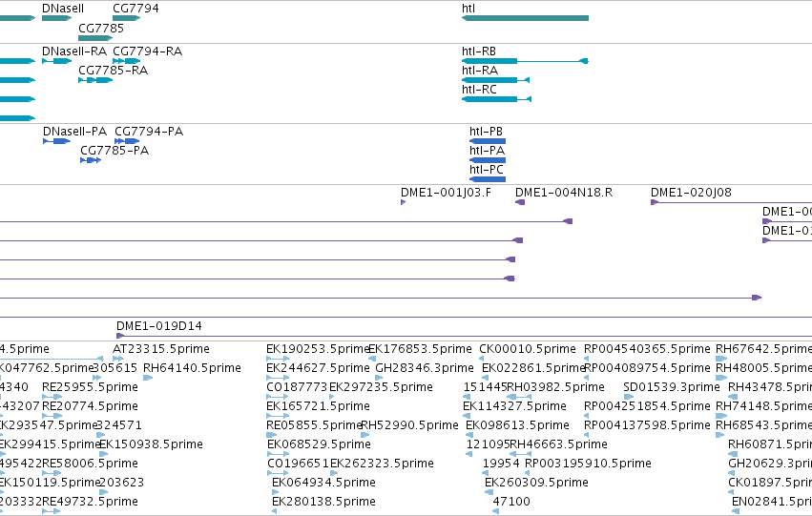Screen dimensions: 812x516
Task: Select the RP004540365.5prime EST label
Action: (647, 349)
